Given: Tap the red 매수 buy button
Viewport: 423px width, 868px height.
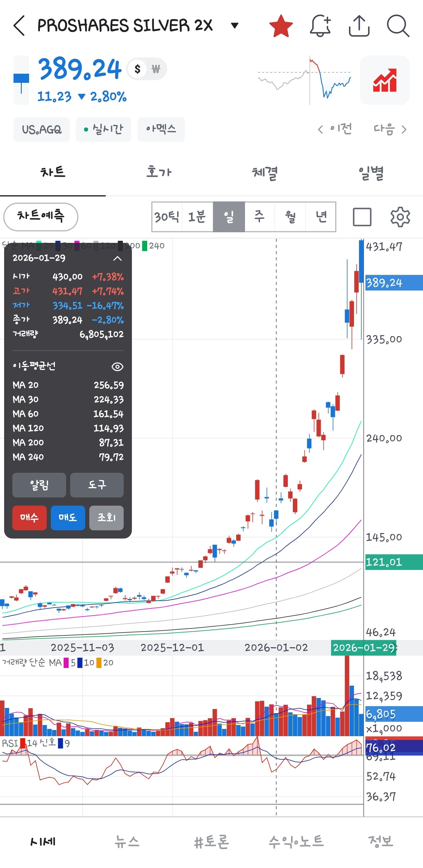Looking at the screenshot, I should [29, 518].
